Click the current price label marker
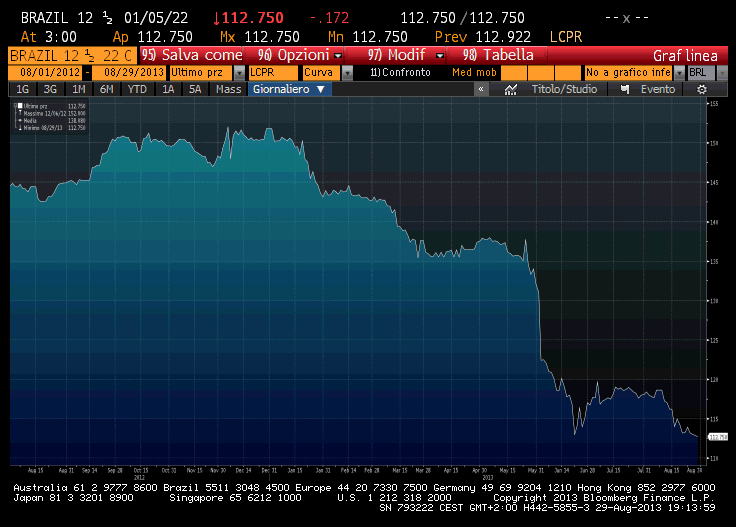The image size is (736, 527). (x=717, y=437)
